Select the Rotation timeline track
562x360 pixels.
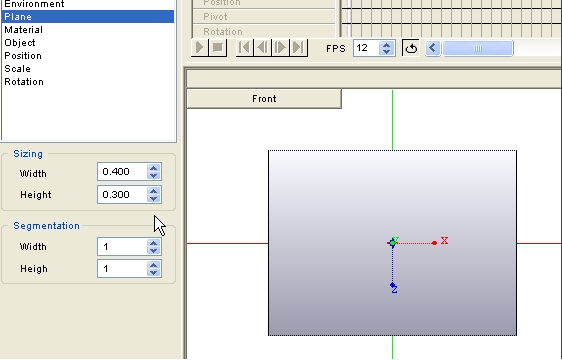(264, 32)
